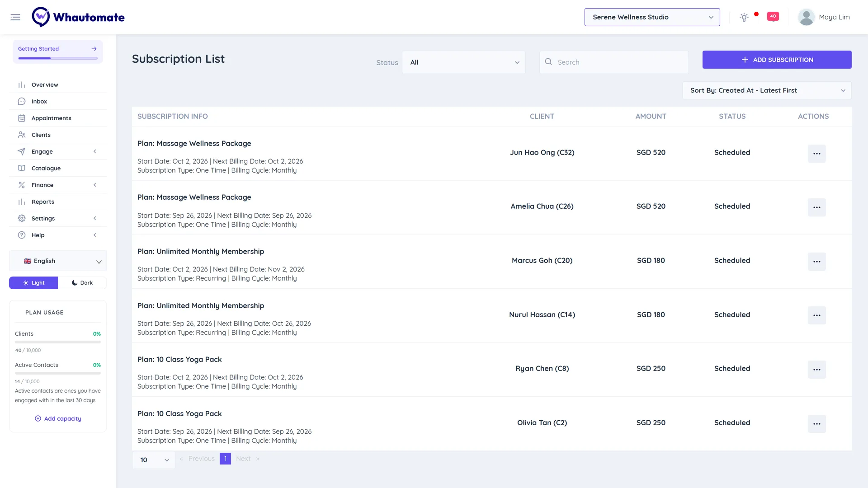Open actions menu for Nurul Hassan
Image resolution: width=868 pixels, height=488 pixels.
[x=816, y=315]
